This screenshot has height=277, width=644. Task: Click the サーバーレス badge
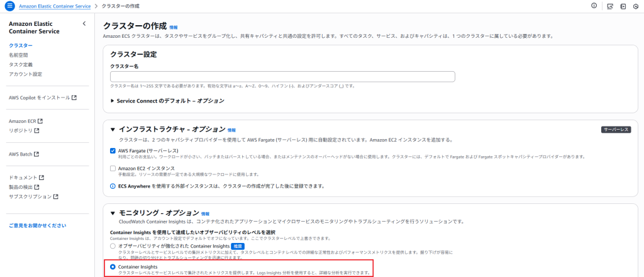616,130
